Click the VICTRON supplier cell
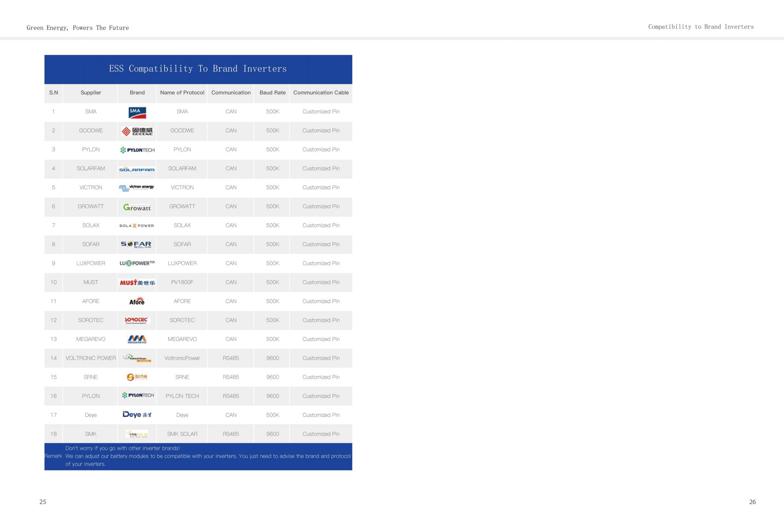784x532 pixels. (91, 187)
